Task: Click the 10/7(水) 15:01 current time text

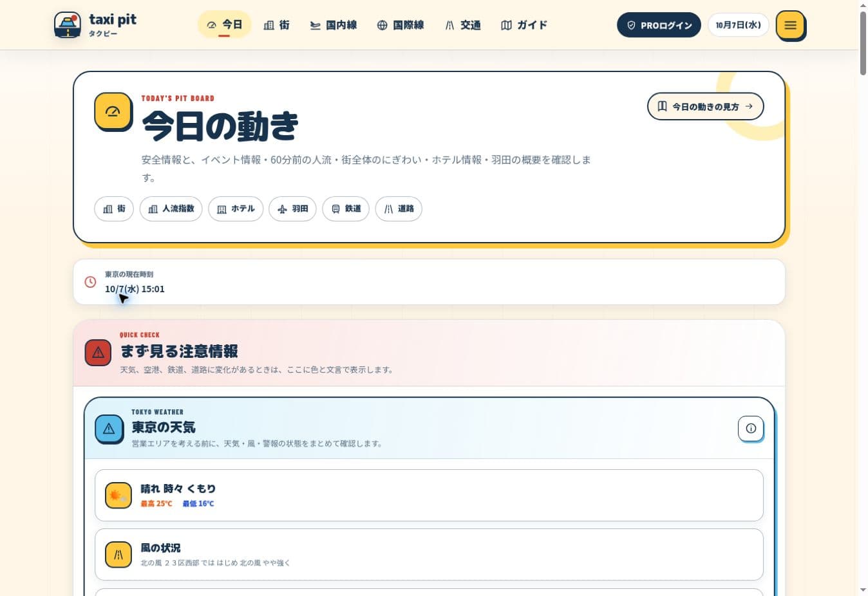Action: point(135,289)
